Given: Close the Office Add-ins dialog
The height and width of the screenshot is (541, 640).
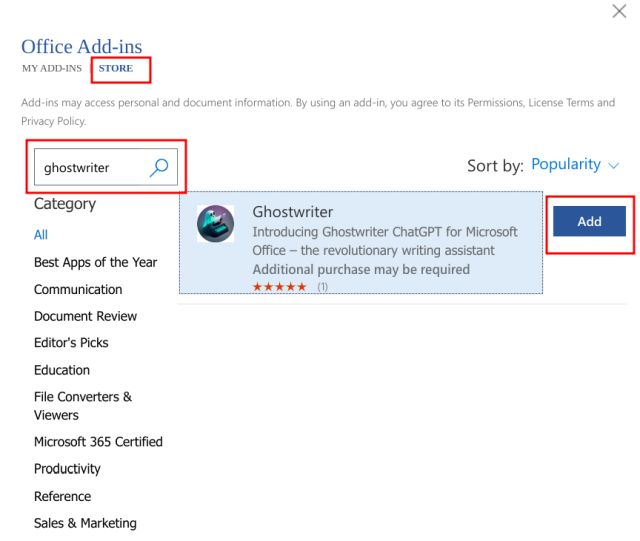Looking at the screenshot, I should (618, 12).
